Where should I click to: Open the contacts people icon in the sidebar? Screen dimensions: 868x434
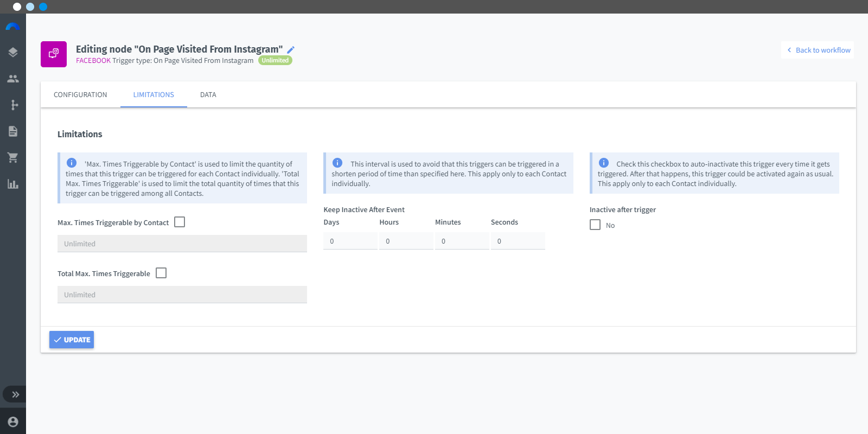[x=13, y=79]
